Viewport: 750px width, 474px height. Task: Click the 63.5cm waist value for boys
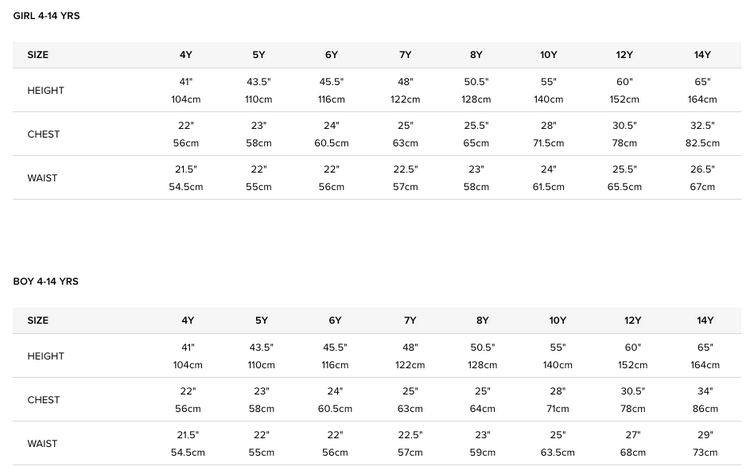tap(558, 452)
